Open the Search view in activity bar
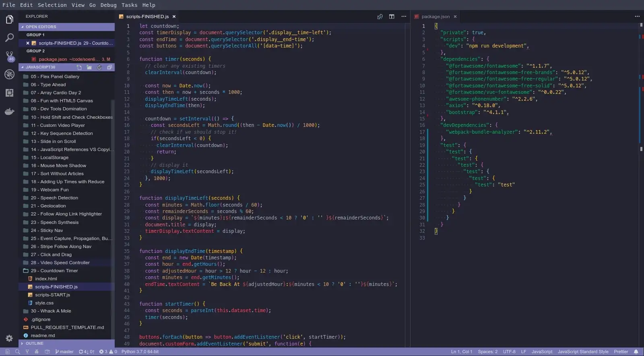 (9, 38)
